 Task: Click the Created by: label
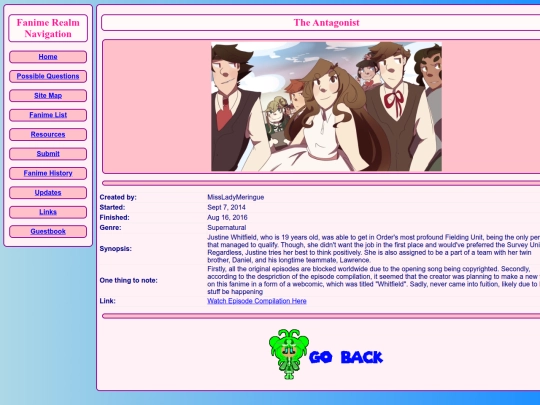coord(118,197)
